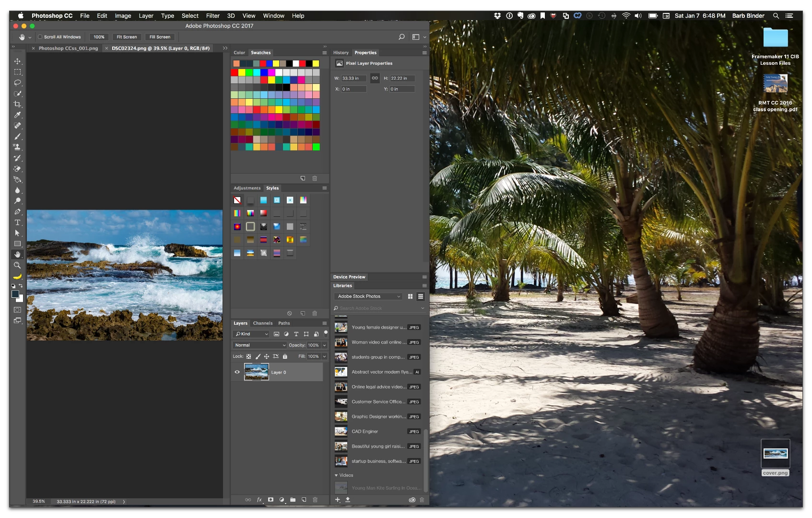Open RMT CC 2016 class opening.pdf on desktop
812x518 pixels.
tap(775, 93)
